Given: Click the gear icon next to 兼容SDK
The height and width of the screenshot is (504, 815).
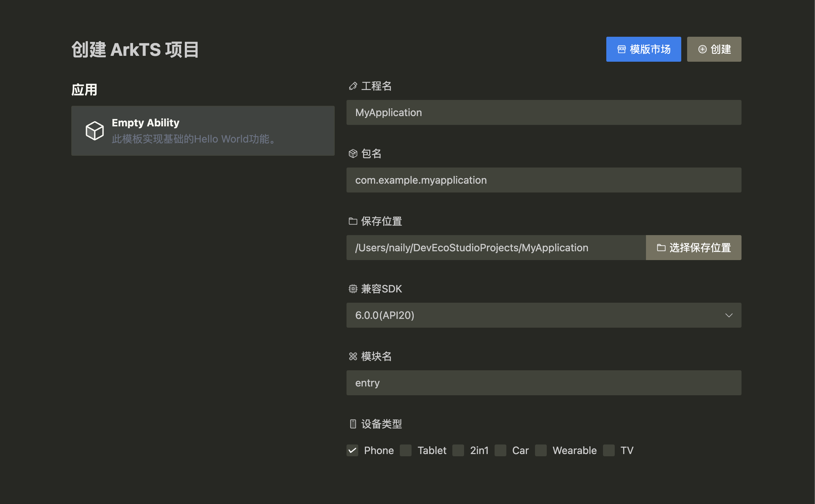Looking at the screenshot, I should [x=353, y=289].
